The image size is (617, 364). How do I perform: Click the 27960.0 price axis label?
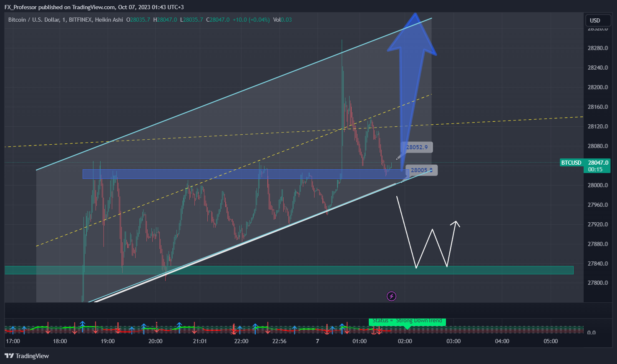tap(598, 205)
